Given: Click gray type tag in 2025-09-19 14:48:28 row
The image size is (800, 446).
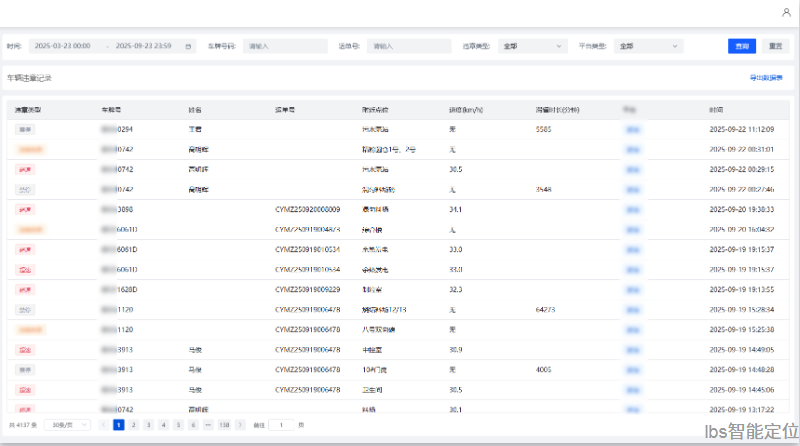Looking at the screenshot, I should click(x=25, y=370).
